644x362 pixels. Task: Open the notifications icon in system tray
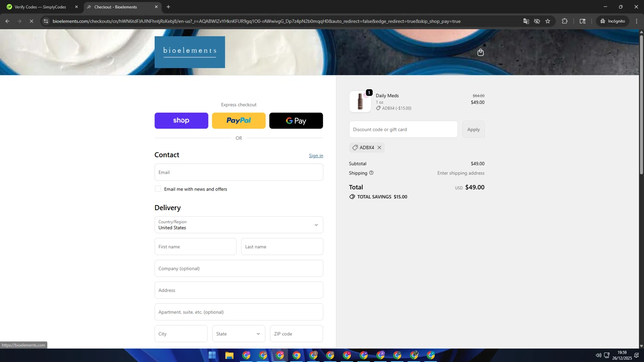click(637, 355)
